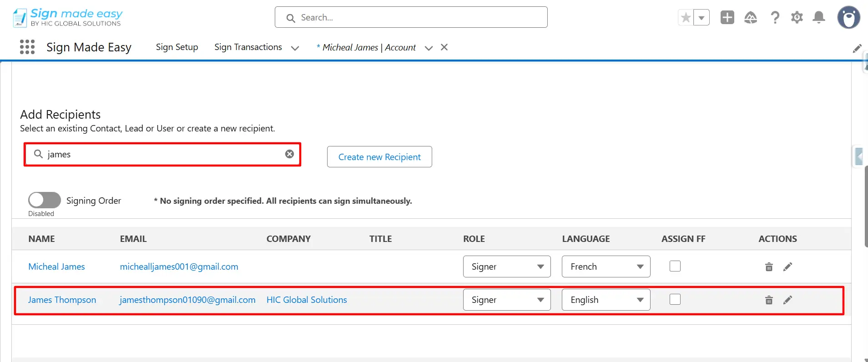Open the HIC Global Solutions company link
The height and width of the screenshot is (362, 868).
point(307,300)
